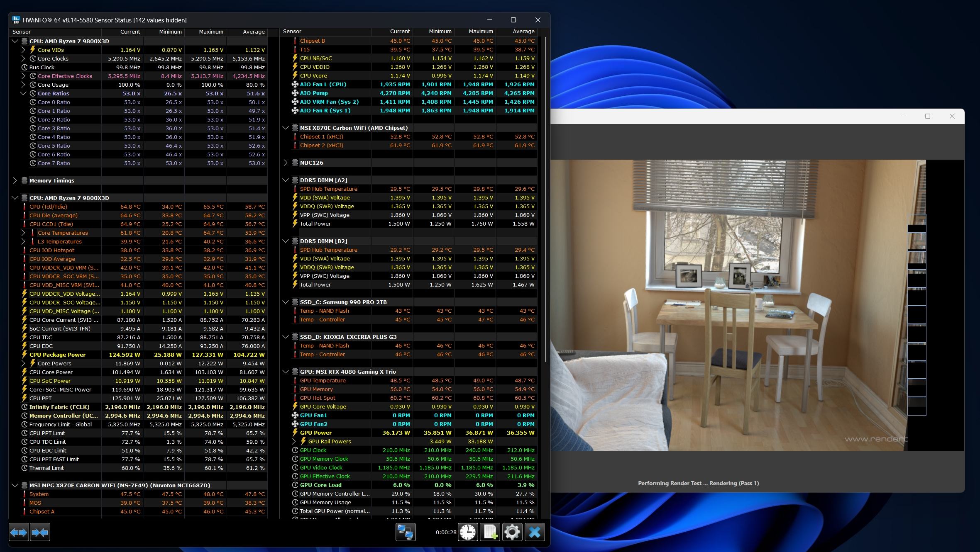Start logging with the sheet-plus icon
The width and height of the screenshot is (980, 552).
[490, 532]
